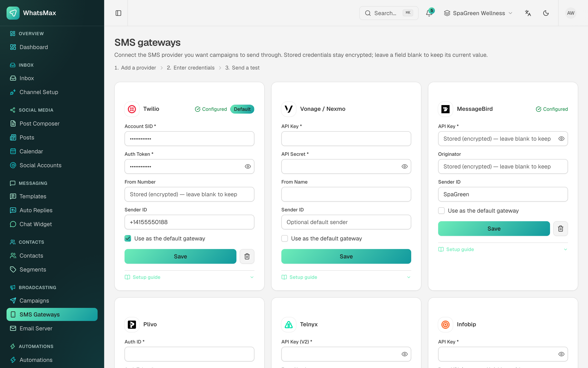This screenshot has height=368, width=588.
Task: Open Calendar in sidebar
Action: (52, 151)
